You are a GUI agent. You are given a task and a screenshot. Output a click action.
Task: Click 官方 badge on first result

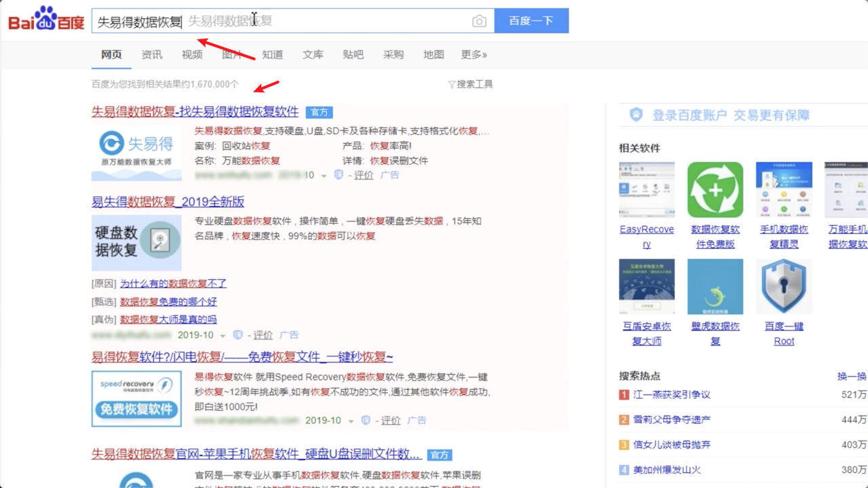319,113
